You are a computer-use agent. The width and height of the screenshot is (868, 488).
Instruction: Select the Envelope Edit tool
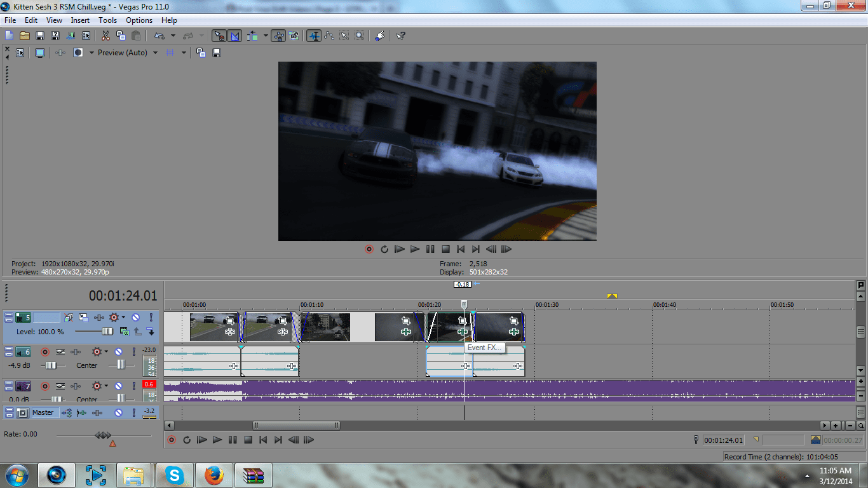tap(329, 36)
